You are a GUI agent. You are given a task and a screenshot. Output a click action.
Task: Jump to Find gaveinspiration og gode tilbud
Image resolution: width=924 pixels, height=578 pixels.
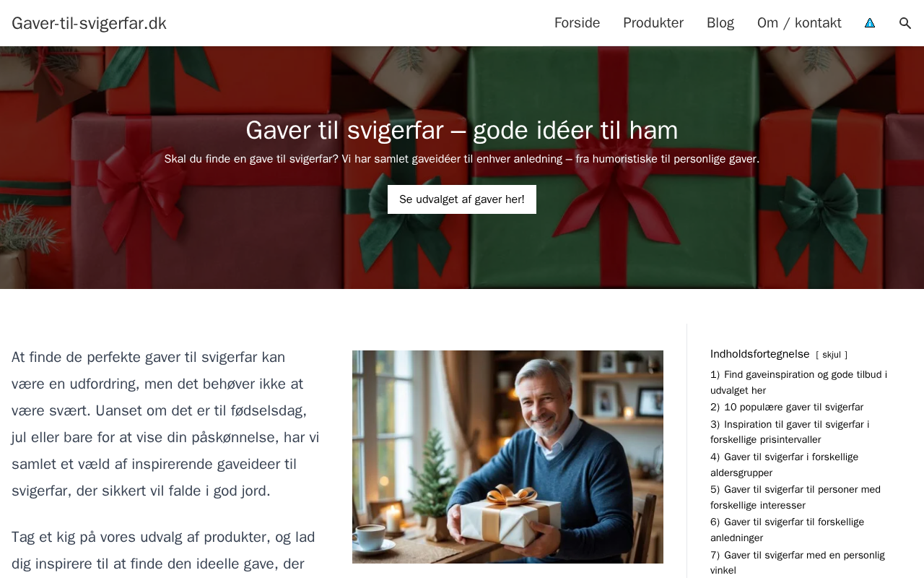pos(798,382)
